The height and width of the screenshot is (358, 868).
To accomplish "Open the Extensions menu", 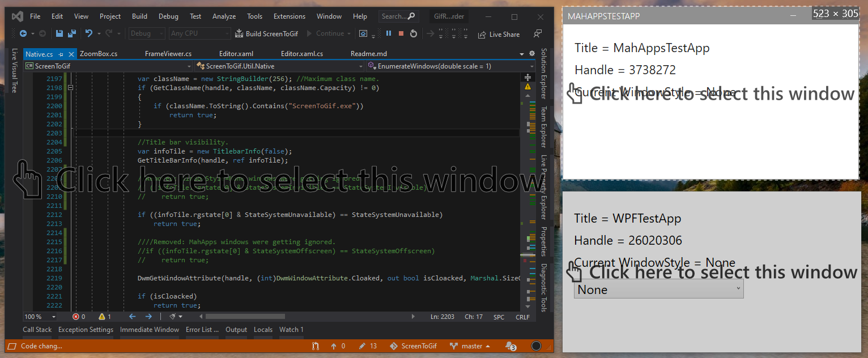I will (x=289, y=16).
